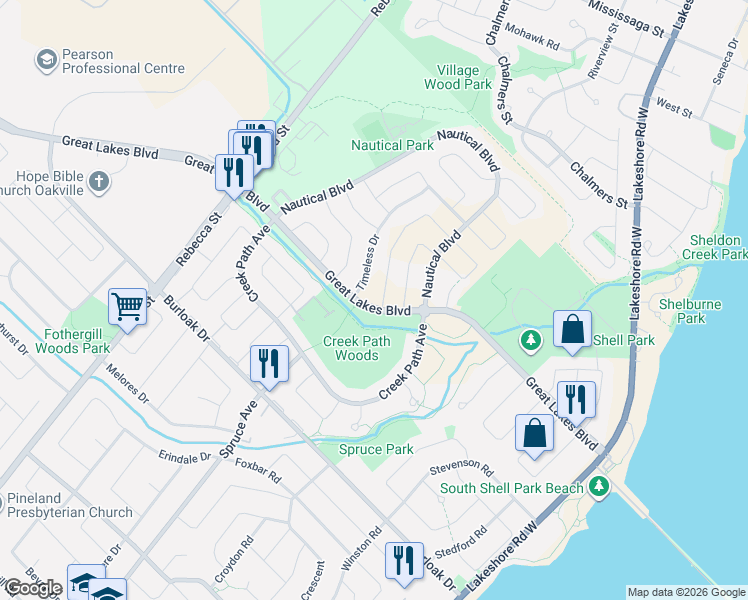Click the Great Lakes Blvd label at top left
The image size is (748, 600).
point(110,147)
